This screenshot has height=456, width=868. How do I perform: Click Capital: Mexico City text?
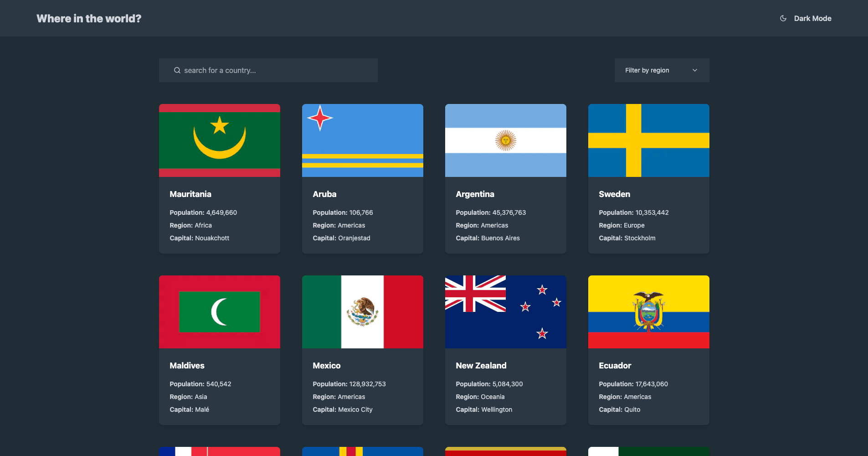343,409
